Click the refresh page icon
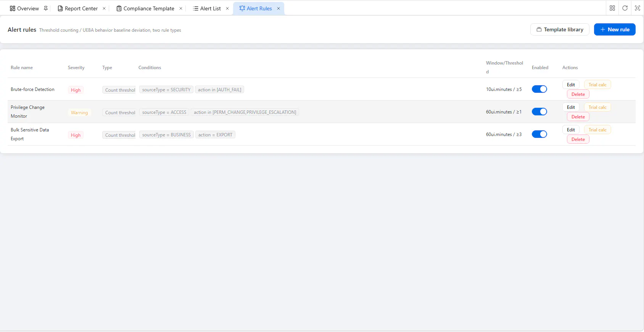644x332 pixels. pyautogui.click(x=625, y=8)
